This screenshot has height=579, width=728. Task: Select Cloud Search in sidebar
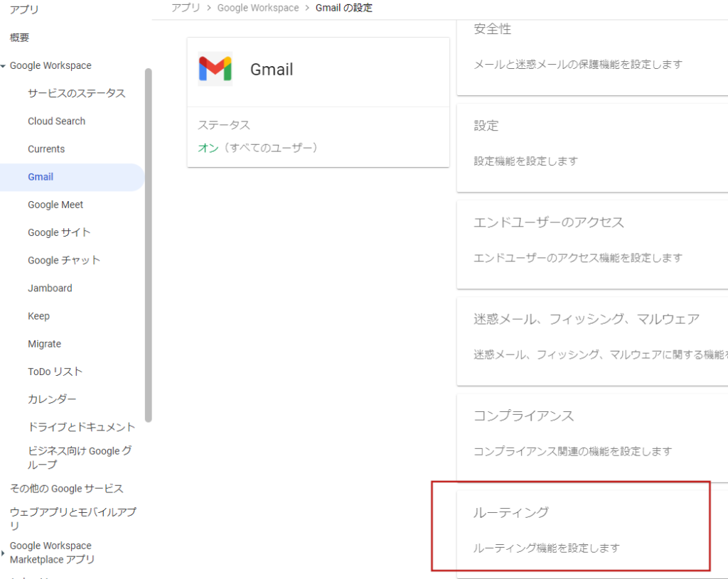point(56,121)
